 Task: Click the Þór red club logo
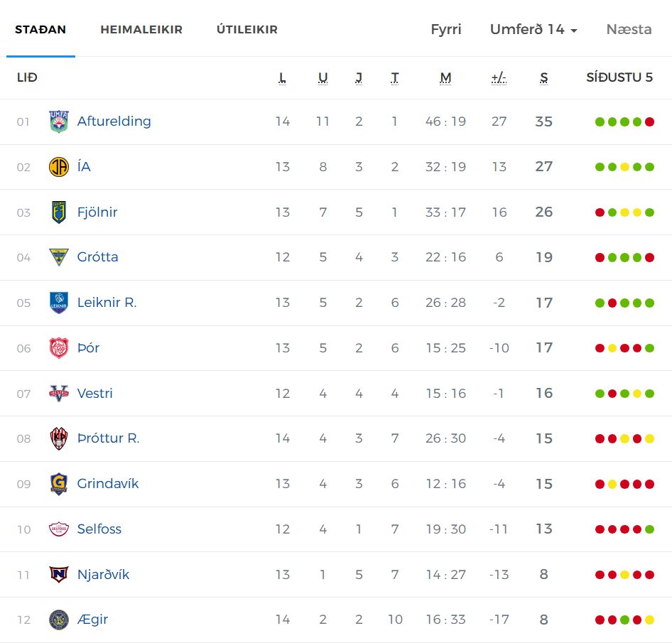(59, 347)
